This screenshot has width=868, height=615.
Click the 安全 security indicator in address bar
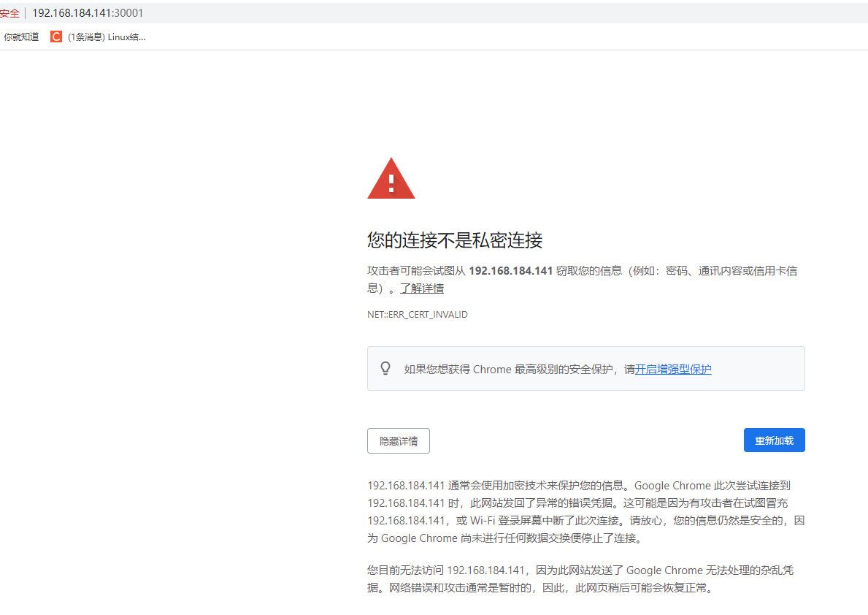(10, 12)
